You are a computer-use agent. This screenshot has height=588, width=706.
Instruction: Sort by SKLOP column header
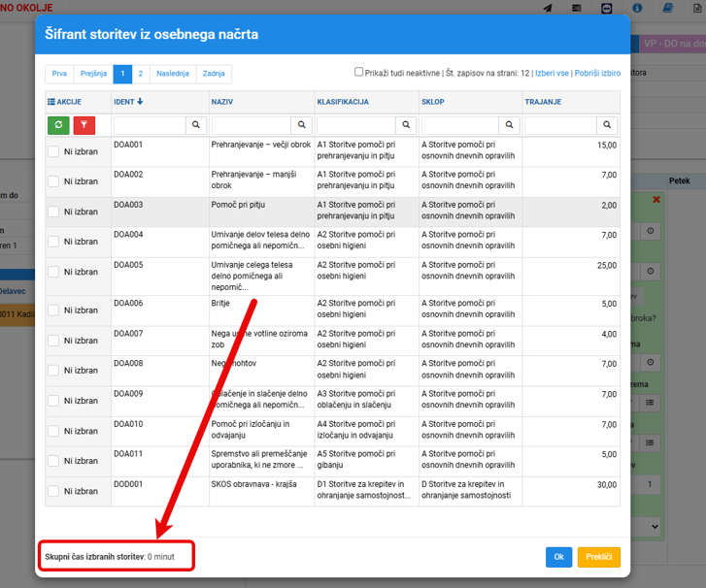coord(433,102)
